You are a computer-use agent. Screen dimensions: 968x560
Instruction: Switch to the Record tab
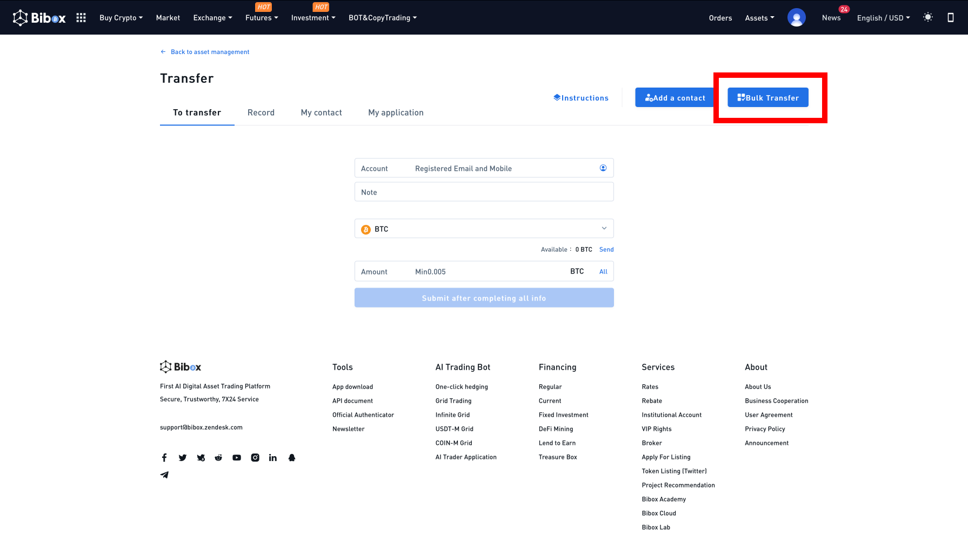(x=261, y=112)
